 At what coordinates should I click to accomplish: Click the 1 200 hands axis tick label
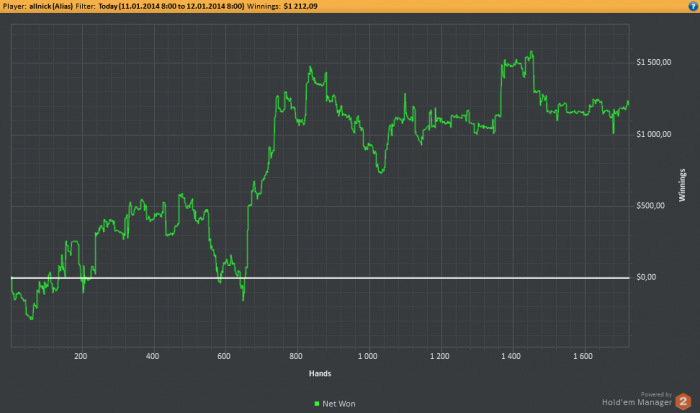point(440,356)
